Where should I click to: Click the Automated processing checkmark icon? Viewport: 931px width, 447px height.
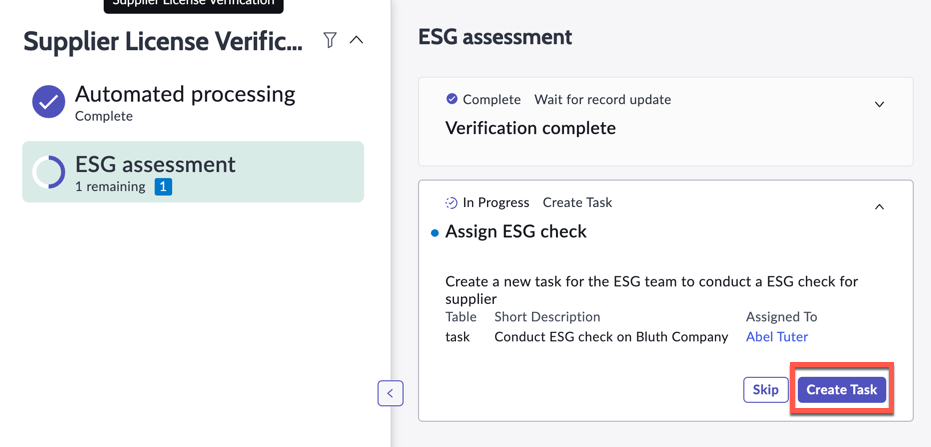(48, 101)
